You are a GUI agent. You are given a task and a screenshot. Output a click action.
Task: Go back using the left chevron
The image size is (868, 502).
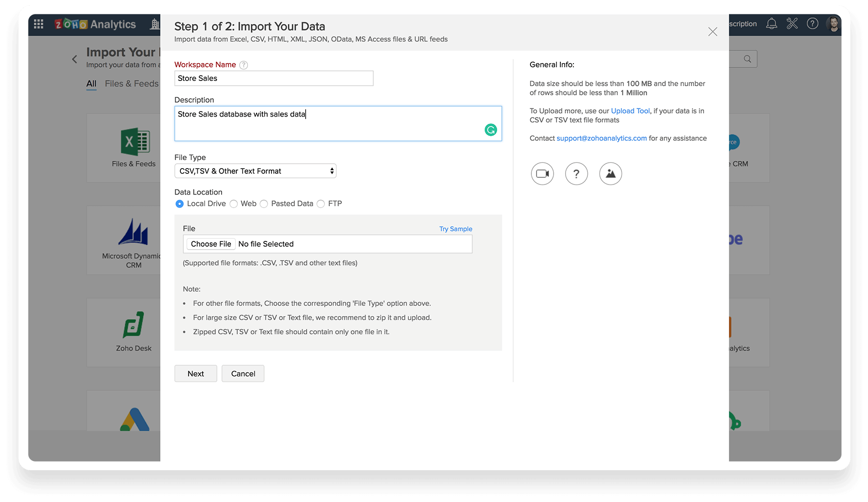tap(74, 59)
